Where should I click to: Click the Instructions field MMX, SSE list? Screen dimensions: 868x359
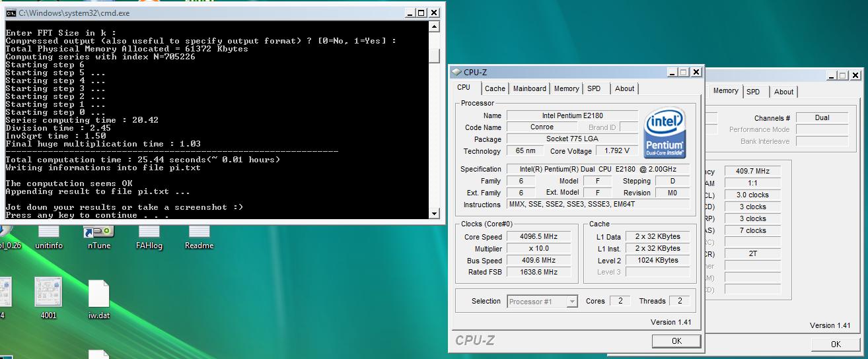click(x=598, y=205)
